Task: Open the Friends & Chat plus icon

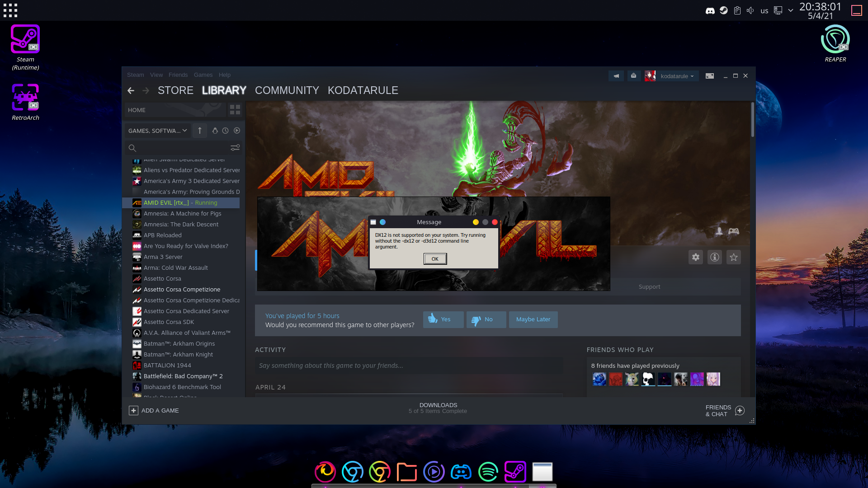Action: click(740, 411)
